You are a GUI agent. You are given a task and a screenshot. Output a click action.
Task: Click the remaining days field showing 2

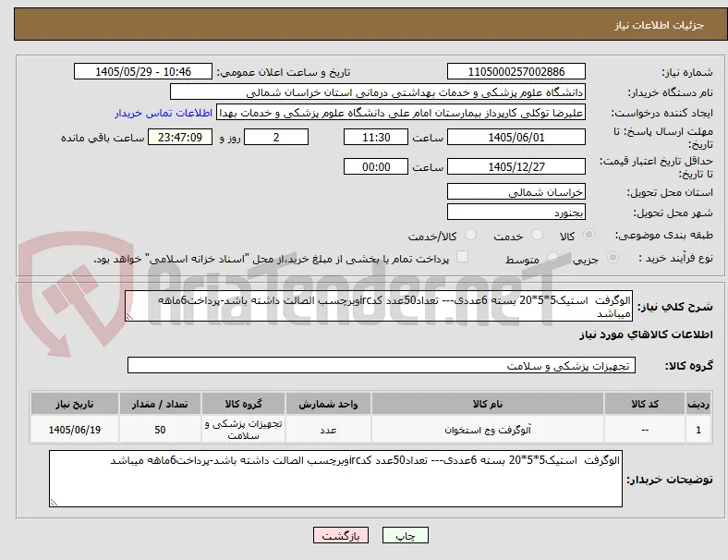click(276, 138)
